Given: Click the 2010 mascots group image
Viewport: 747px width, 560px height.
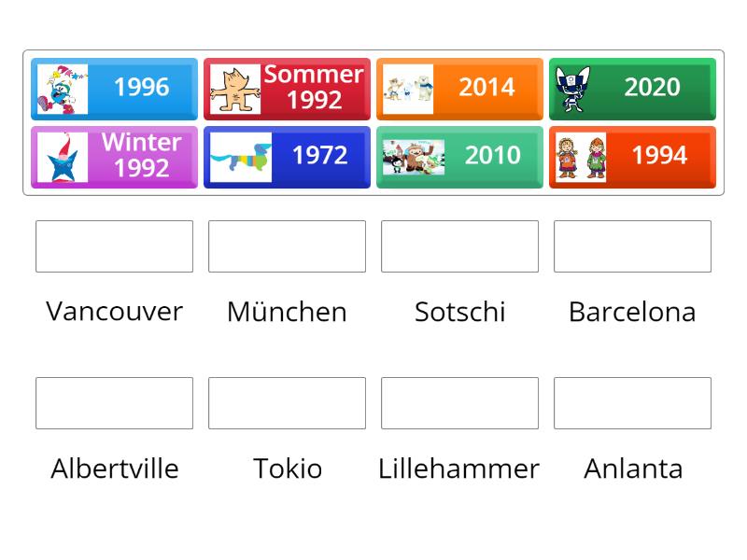Looking at the screenshot, I should pyautogui.click(x=413, y=157).
